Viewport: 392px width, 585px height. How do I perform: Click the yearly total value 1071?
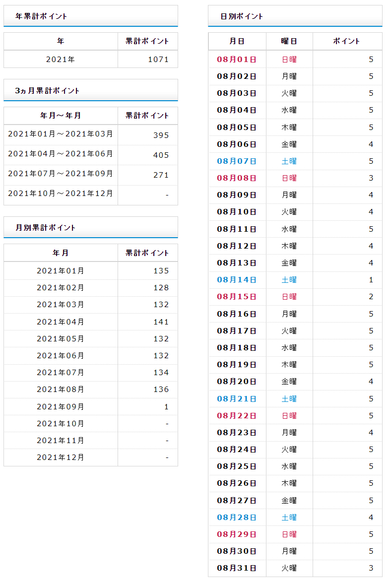click(158, 60)
